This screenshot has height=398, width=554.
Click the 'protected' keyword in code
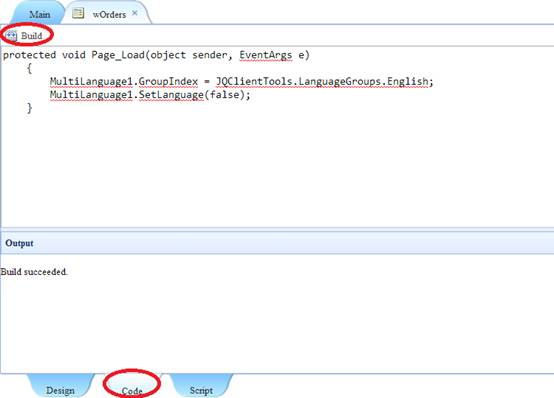tap(29, 55)
